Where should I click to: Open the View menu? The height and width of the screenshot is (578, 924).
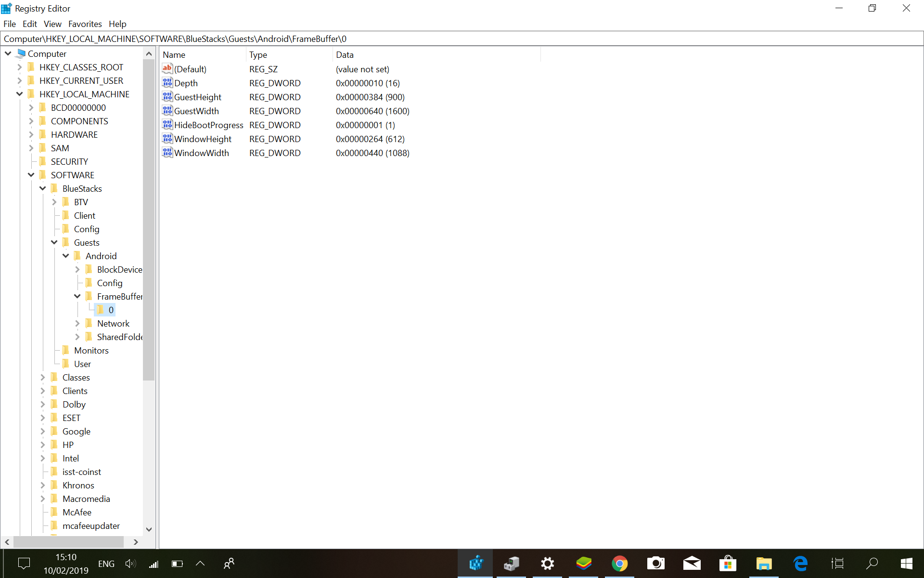52,24
